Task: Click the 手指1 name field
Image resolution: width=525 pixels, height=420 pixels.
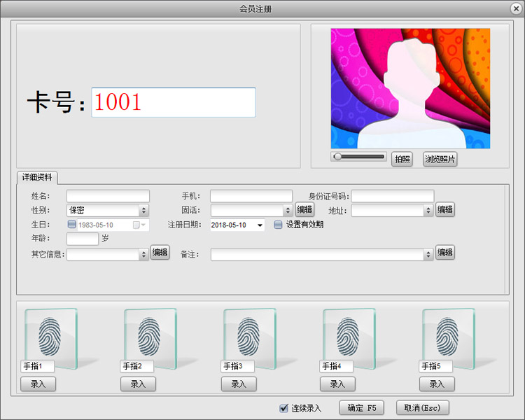Action: pos(38,366)
